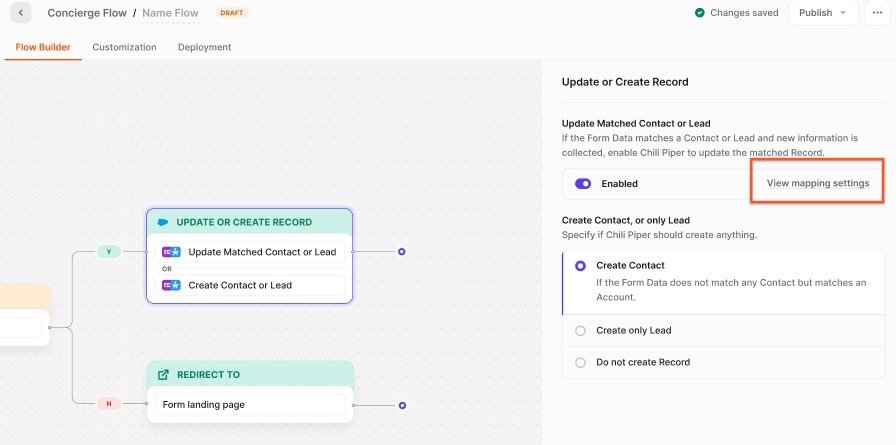Screen dimensions: 896x445
Task: Click the Redirect To external link icon
Action: pos(163,375)
